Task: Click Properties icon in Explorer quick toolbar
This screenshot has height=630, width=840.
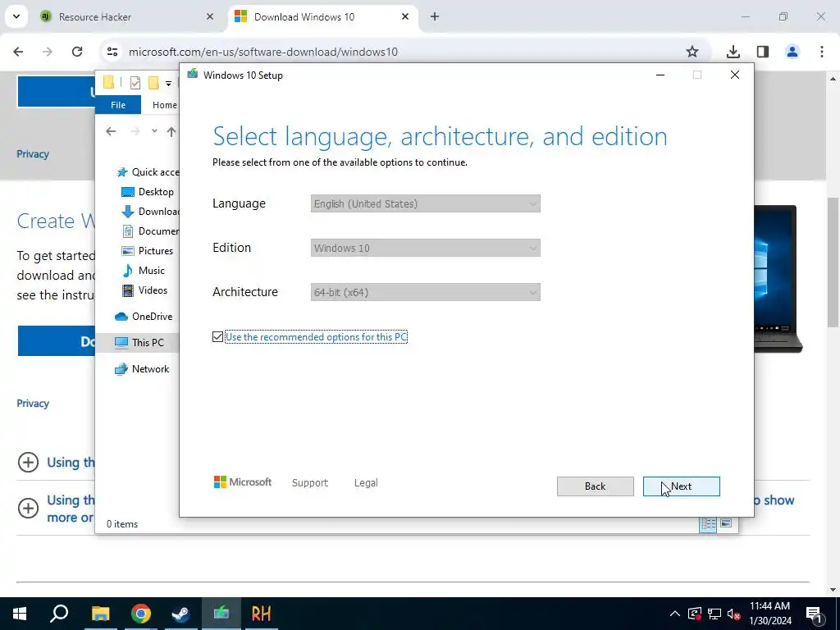Action: [135, 83]
